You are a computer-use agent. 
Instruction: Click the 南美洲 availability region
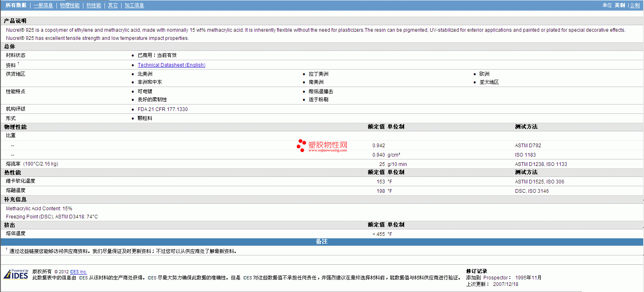pyautogui.click(x=316, y=82)
